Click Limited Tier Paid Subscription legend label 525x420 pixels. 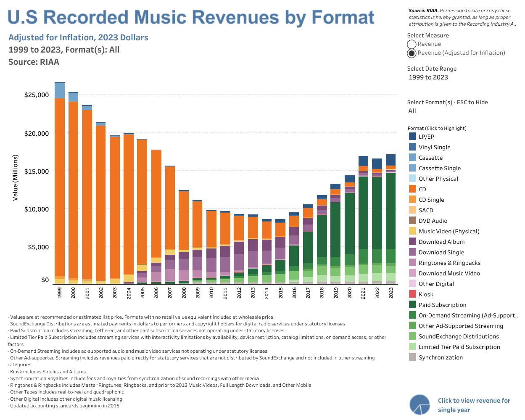point(459,347)
